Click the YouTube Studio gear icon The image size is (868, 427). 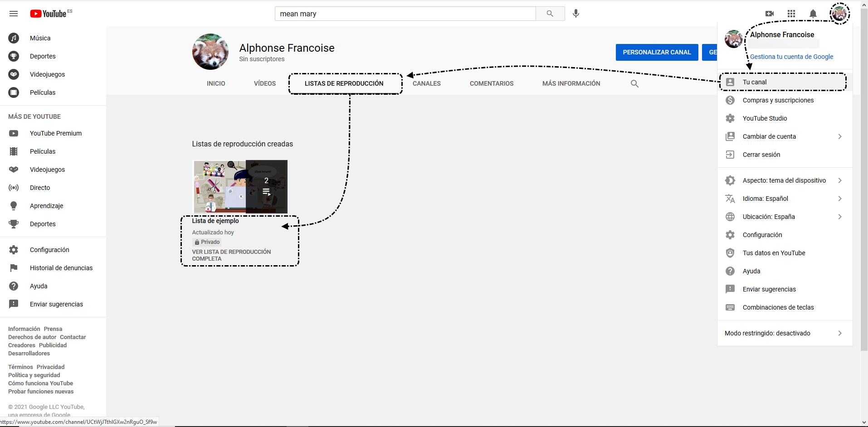(730, 118)
